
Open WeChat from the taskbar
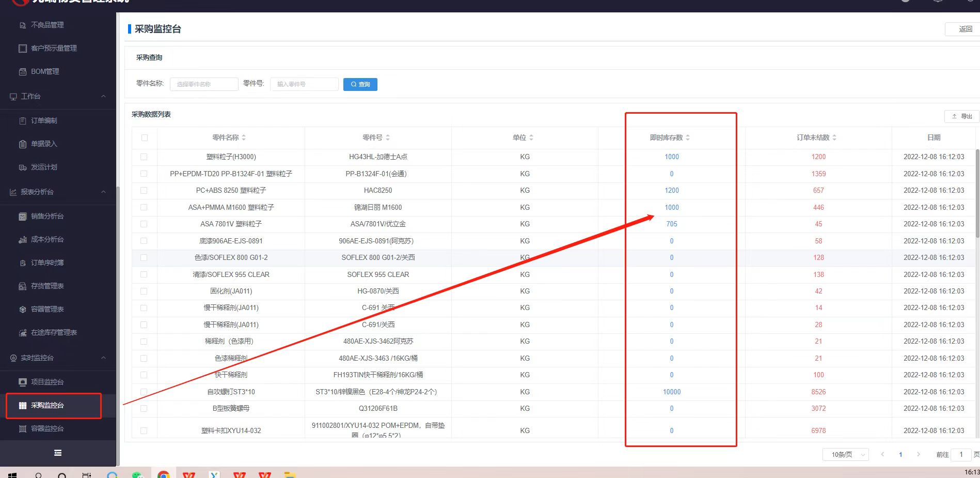137,474
